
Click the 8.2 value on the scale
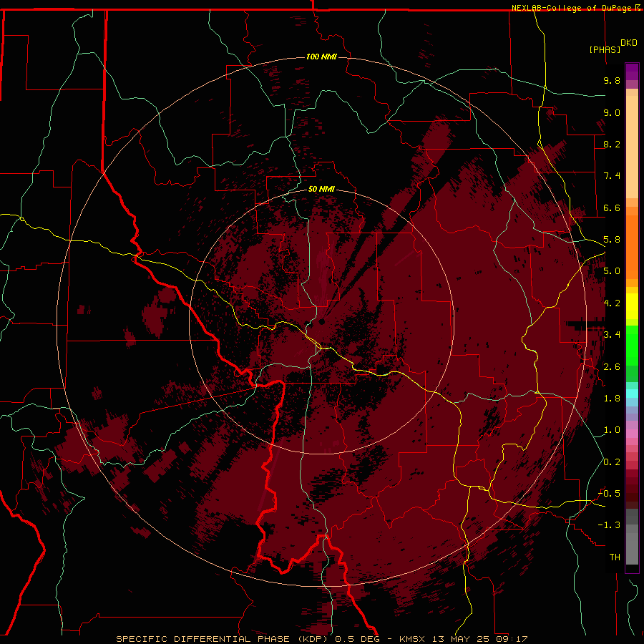point(612,144)
